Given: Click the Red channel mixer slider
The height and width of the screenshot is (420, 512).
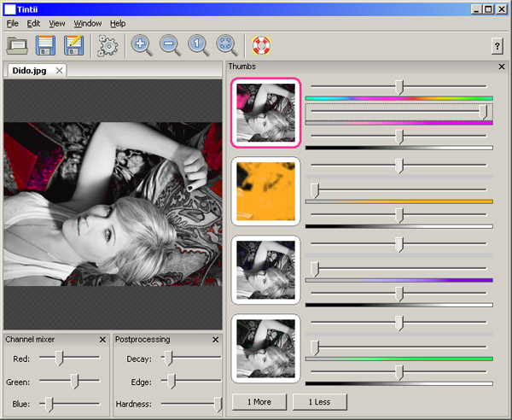Looking at the screenshot, I should 59,359.
